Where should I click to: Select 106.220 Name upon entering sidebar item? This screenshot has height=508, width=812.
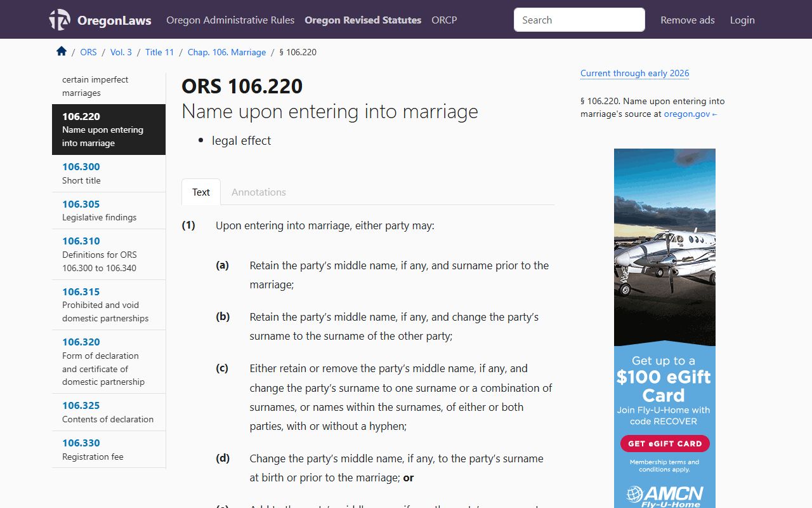108,130
